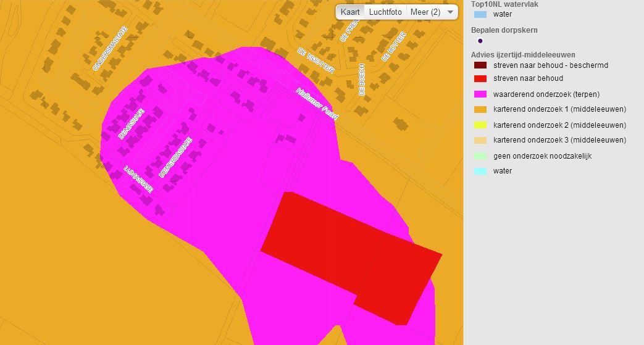This screenshot has width=644, height=345.
Task: Click the red 'streven naar behoud' swatch
Action: point(480,78)
